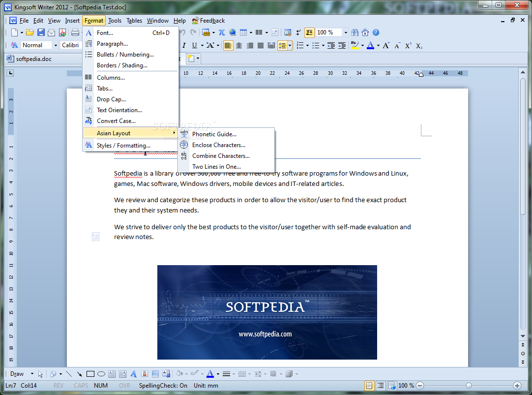The width and height of the screenshot is (532, 395).
Task: Expand AutoShapes dropdown in Draw toolbar
Action: pos(60,374)
